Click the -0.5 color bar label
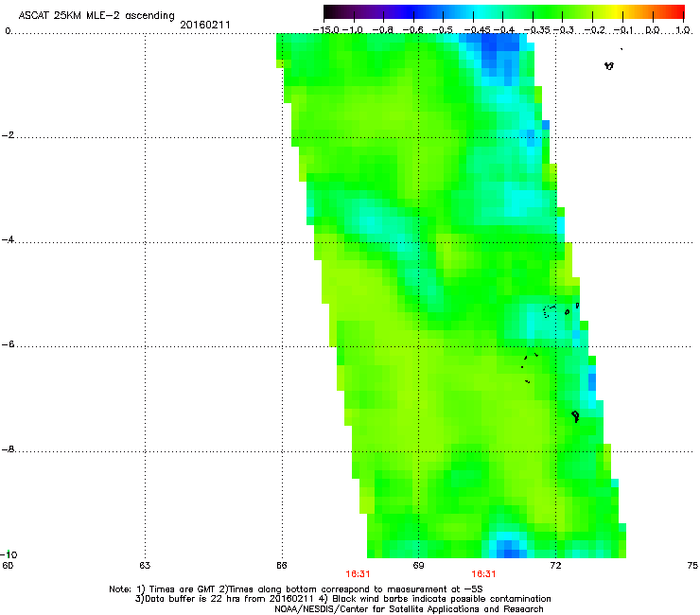This screenshot has width=700, height=615. pyautogui.click(x=443, y=30)
